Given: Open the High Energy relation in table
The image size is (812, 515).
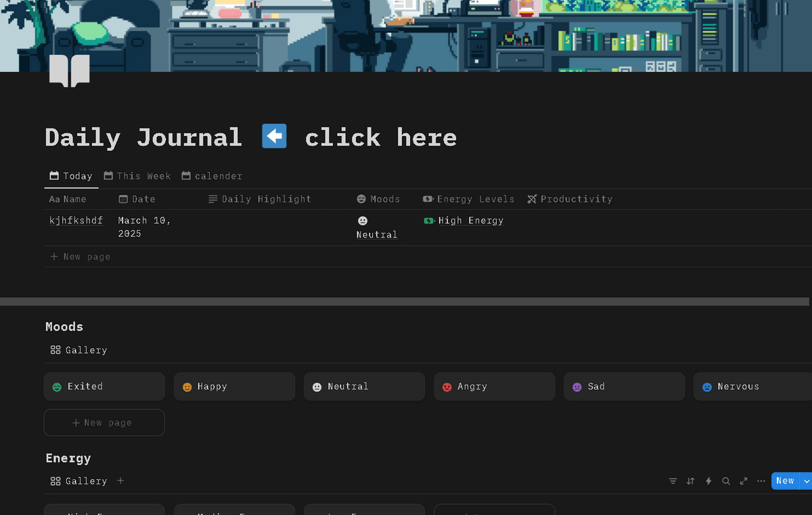Looking at the screenshot, I should point(471,221).
